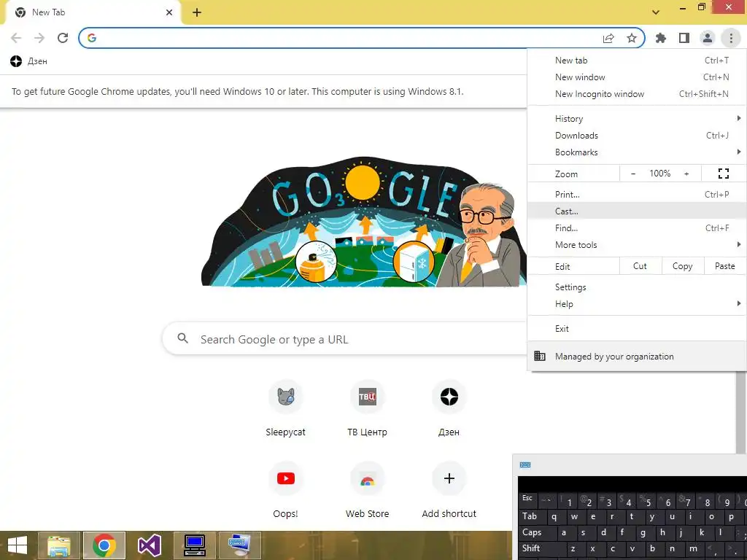This screenshot has width=747, height=560.
Task: Tap the Tab key on on-screen keyboard
Action: coord(530,516)
